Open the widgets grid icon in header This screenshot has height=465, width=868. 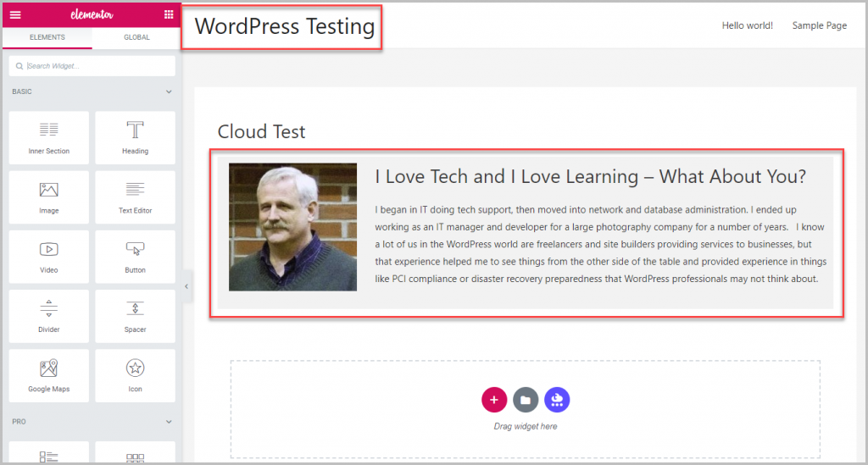tap(169, 15)
